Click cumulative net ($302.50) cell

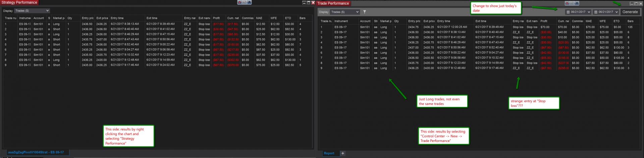click(x=233, y=60)
